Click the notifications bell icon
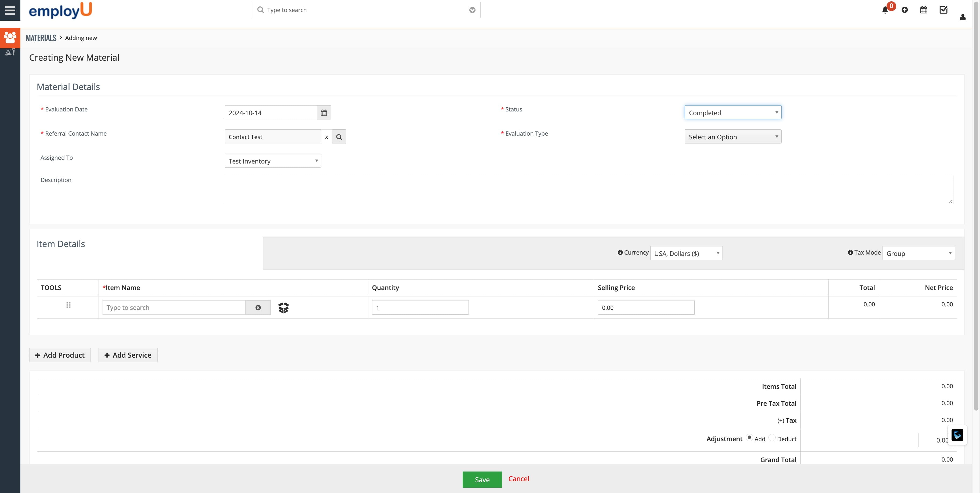The width and height of the screenshot is (980, 493). (x=885, y=10)
